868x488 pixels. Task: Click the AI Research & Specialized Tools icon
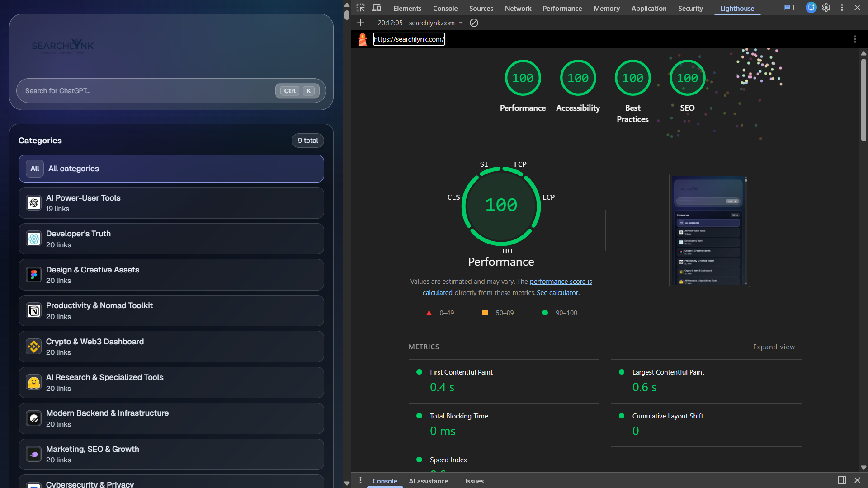[34, 383]
